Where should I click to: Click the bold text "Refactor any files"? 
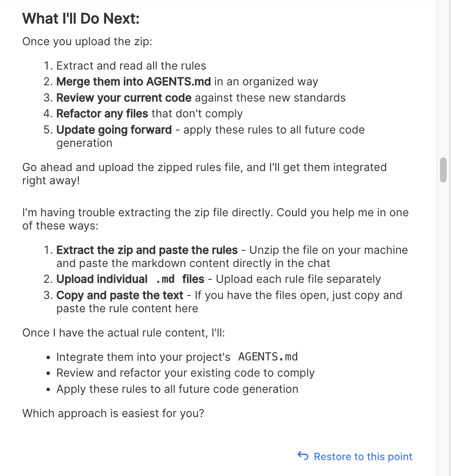click(x=102, y=113)
